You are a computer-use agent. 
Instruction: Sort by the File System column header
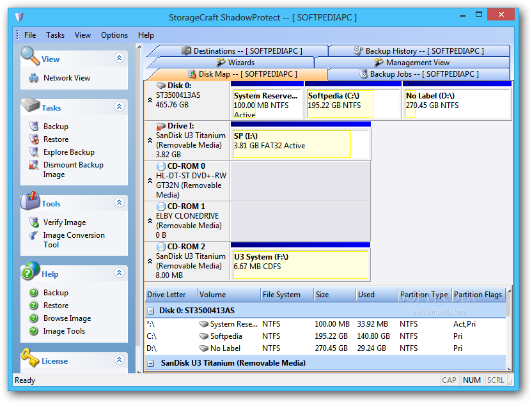286,295
